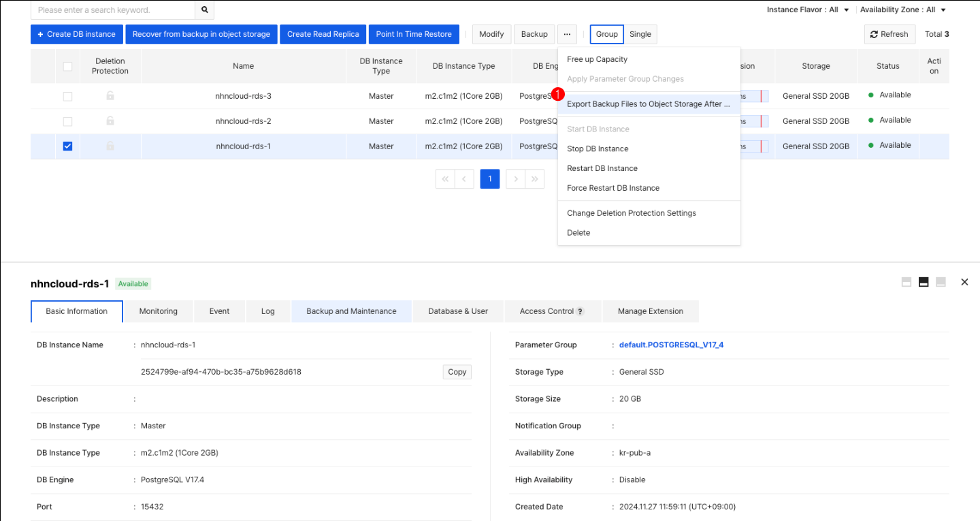Uncheck the nhncloud-rds-1 row checkbox

pyautogui.click(x=67, y=146)
